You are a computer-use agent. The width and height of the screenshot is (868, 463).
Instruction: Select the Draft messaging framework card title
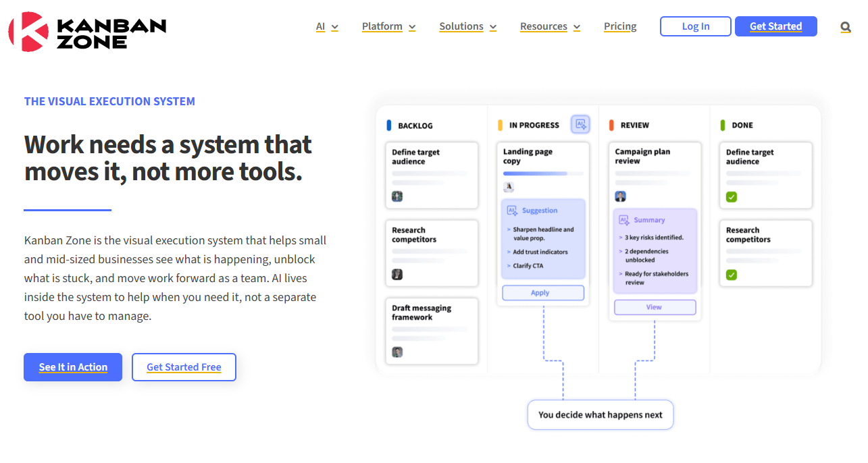click(x=422, y=312)
